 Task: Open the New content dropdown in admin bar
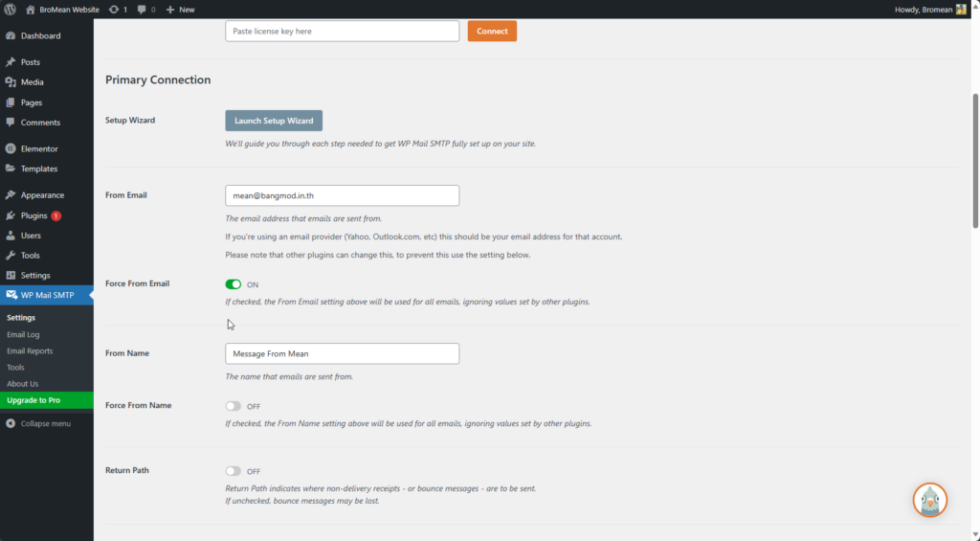(180, 9)
